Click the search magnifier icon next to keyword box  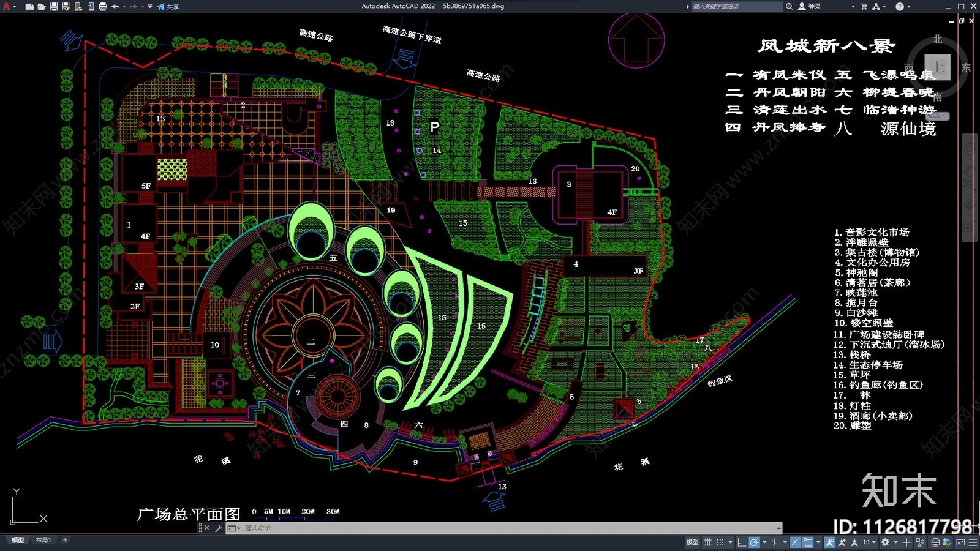[x=790, y=7]
